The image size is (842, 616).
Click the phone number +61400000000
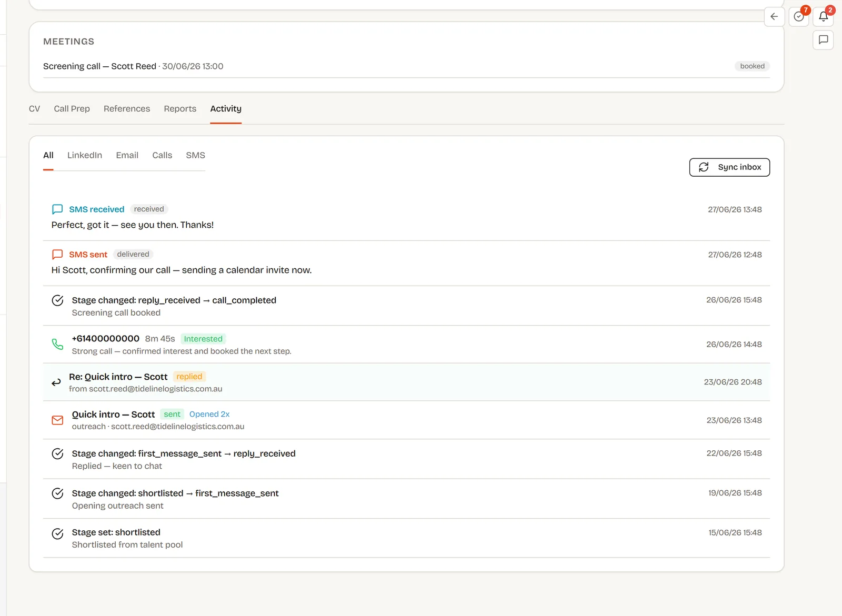[106, 339]
